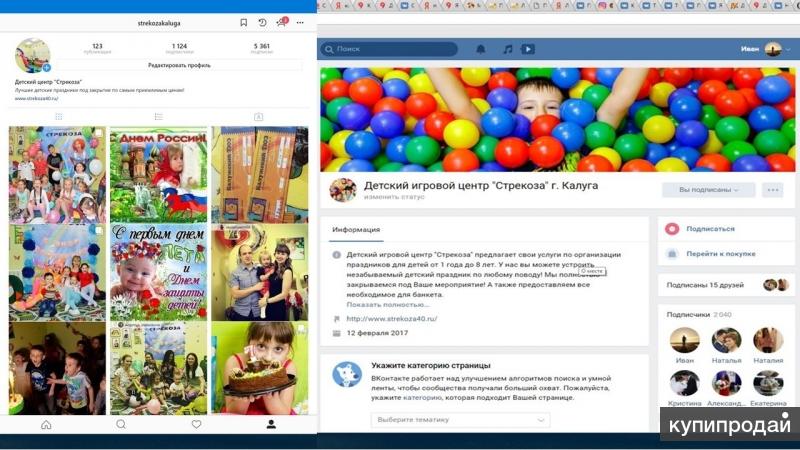Open Instagram activity heart icon
800x450 pixels.
click(196, 424)
